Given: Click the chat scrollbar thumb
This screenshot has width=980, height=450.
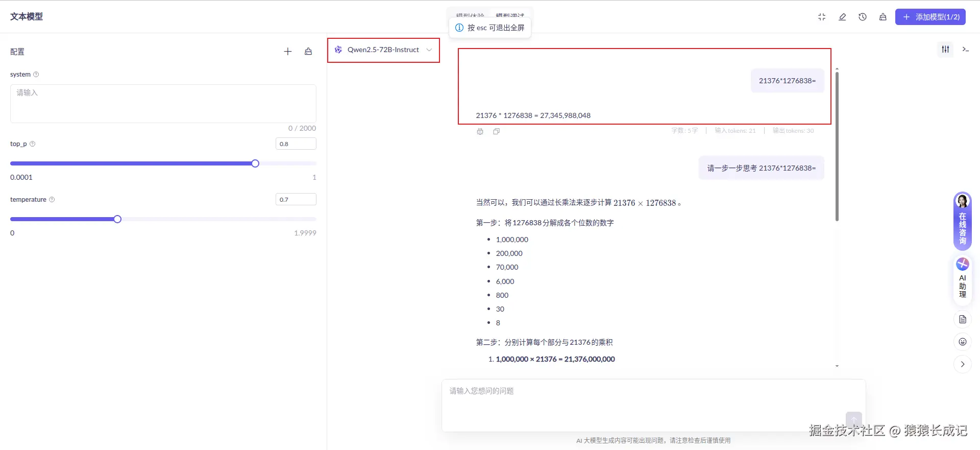Looking at the screenshot, I should [x=837, y=146].
